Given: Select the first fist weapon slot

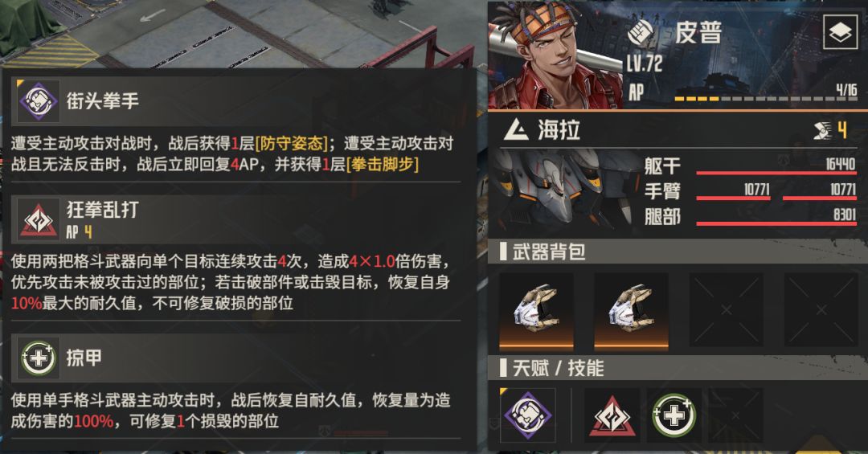Looking at the screenshot, I should (536, 312).
